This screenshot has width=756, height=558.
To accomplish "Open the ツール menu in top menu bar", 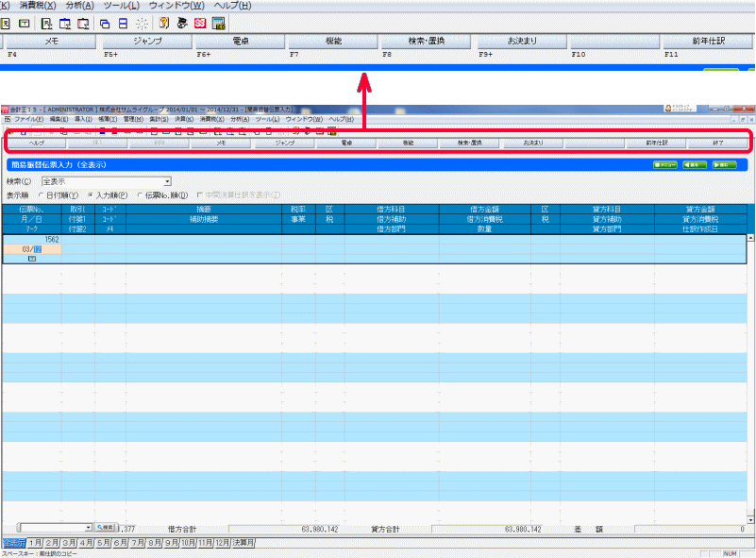I will point(120,6).
